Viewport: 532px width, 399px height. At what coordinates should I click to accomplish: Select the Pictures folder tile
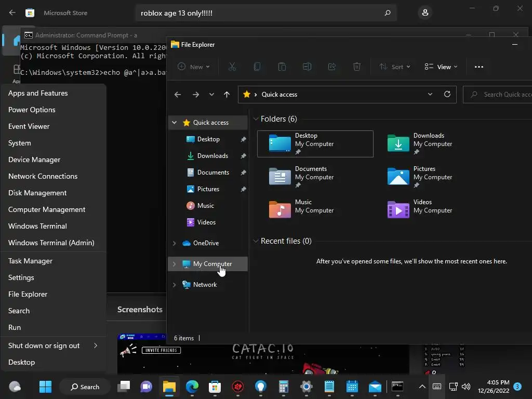(x=433, y=177)
